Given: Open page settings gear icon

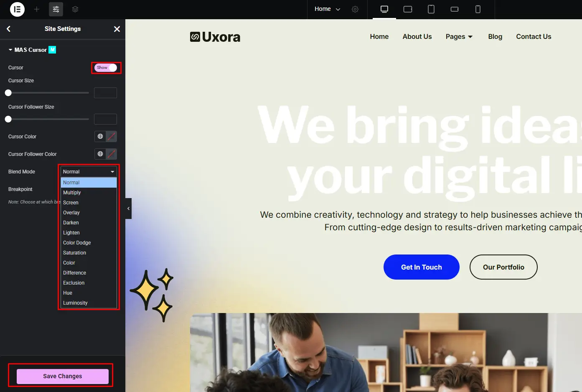Looking at the screenshot, I should click(355, 9).
